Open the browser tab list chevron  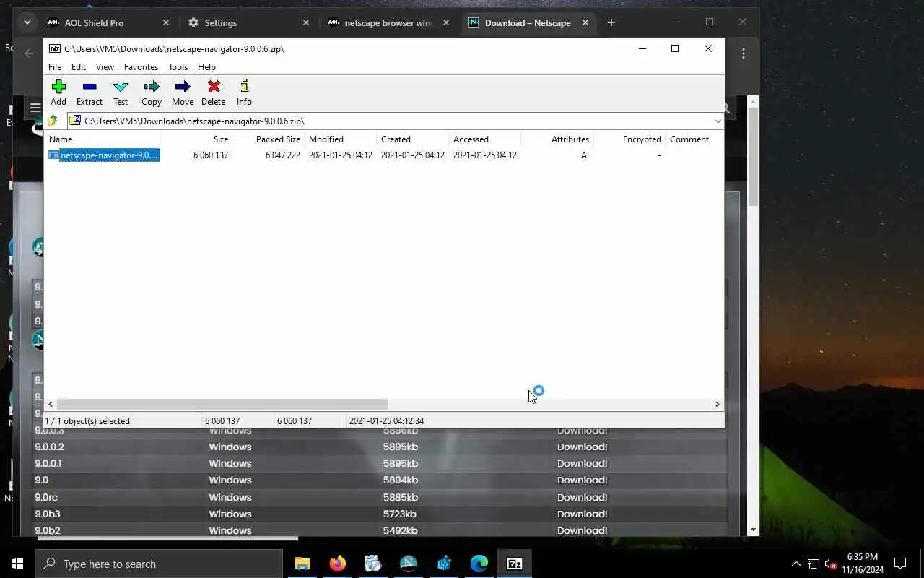(27, 23)
